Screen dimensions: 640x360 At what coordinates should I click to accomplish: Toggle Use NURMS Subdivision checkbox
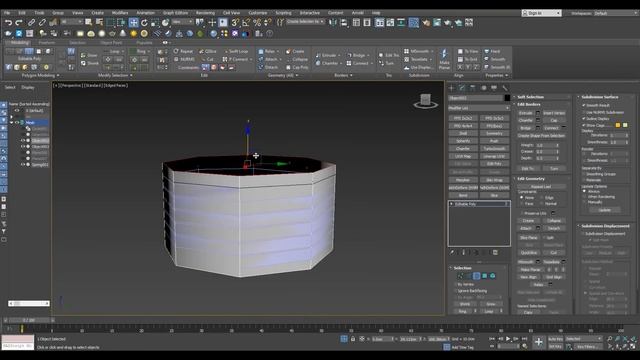[584, 112]
